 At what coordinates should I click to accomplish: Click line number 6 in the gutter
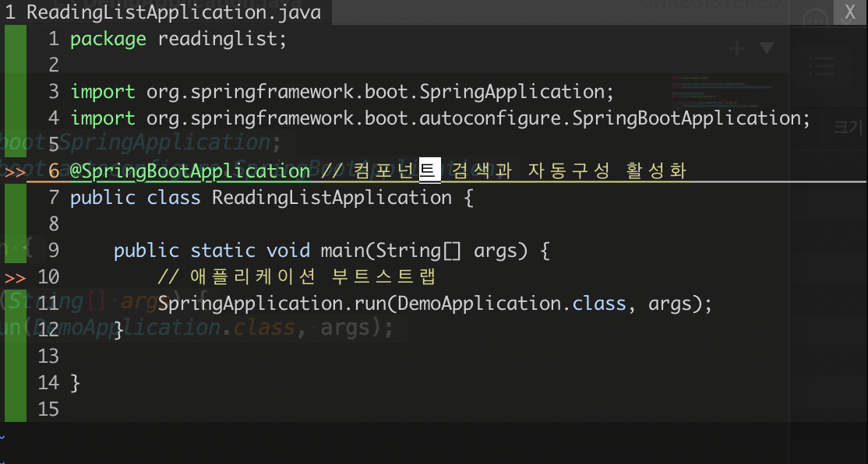[53, 171]
